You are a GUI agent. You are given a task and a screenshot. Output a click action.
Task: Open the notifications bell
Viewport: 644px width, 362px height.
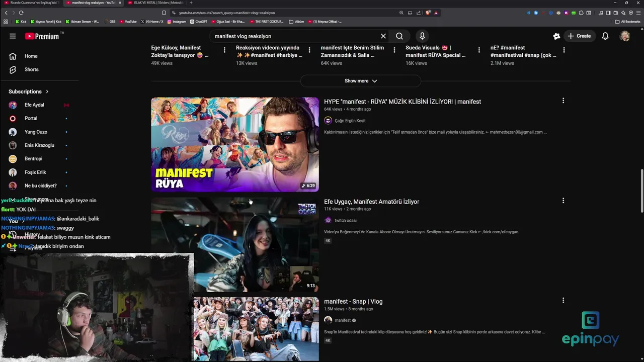(605, 36)
